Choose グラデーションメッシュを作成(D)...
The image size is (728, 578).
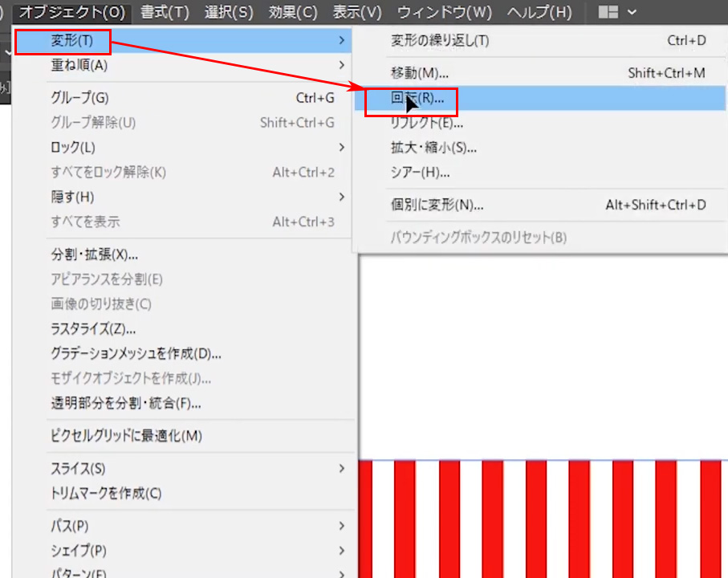(x=182, y=354)
